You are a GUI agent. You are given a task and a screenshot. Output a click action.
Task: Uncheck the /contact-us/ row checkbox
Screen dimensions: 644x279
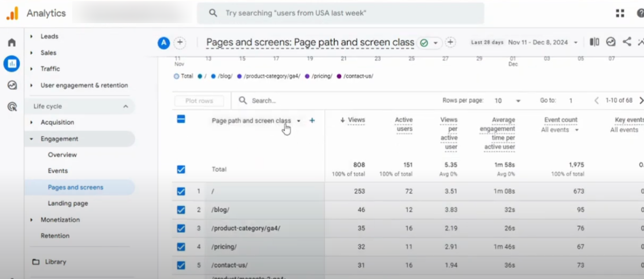pyautogui.click(x=181, y=265)
